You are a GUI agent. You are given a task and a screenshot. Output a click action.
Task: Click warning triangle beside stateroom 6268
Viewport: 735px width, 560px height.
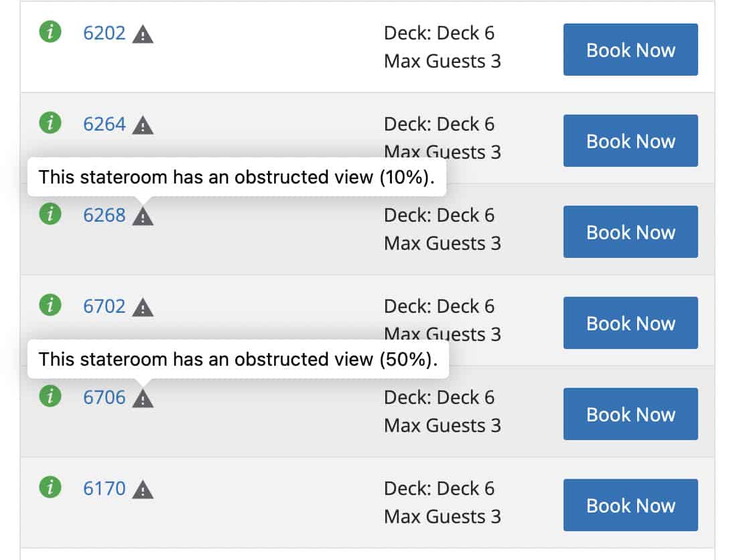tap(143, 216)
